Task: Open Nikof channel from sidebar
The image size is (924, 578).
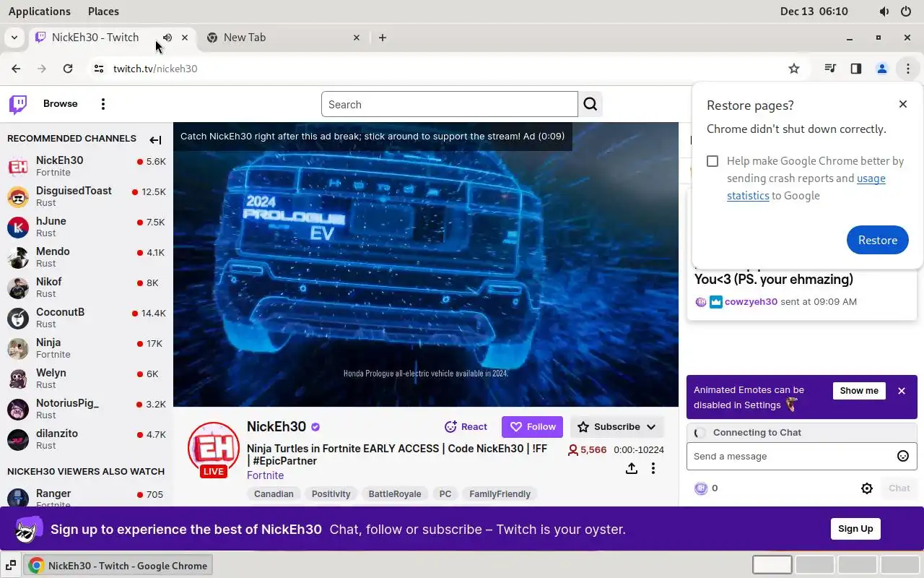Action: (87, 288)
